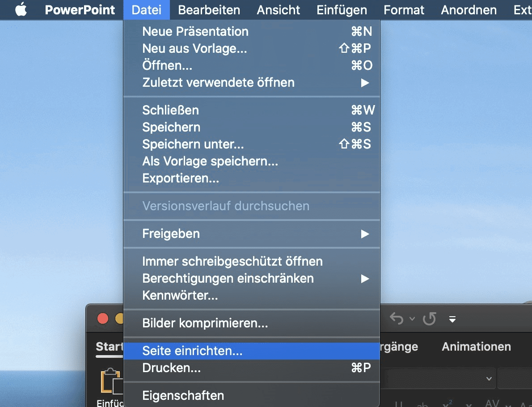Open the Ansicht menu
The width and height of the screenshot is (532, 407).
(278, 10)
